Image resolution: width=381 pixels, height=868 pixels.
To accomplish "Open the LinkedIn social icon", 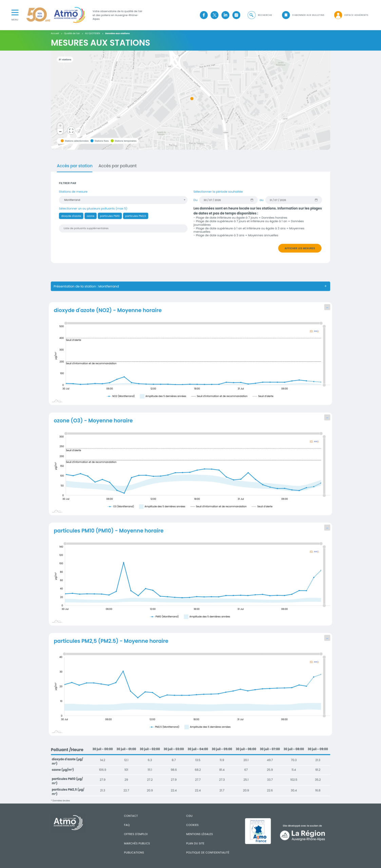I will (225, 15).
